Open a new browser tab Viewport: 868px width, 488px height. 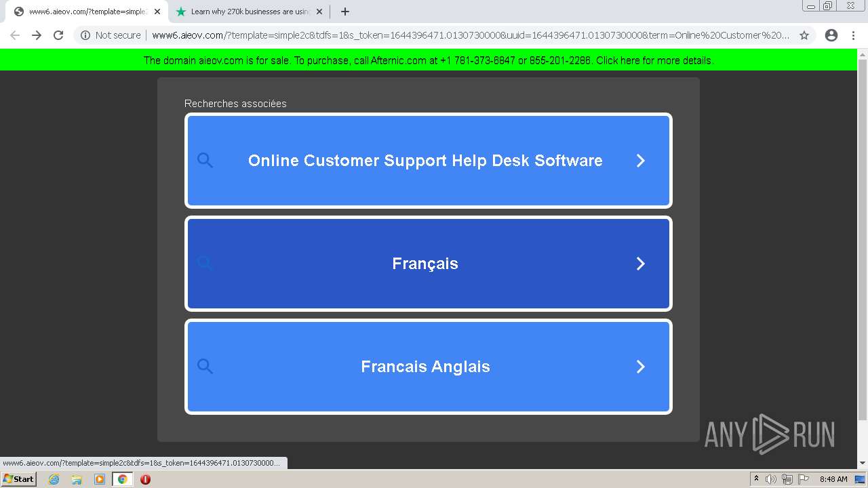point(344,12)
